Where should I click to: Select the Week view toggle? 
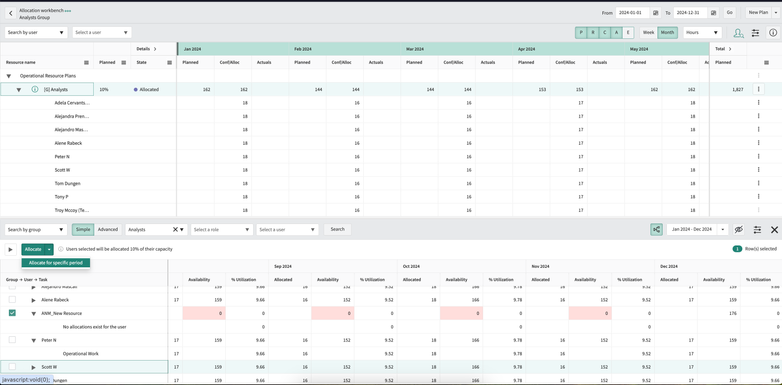(x=648, y=32)
